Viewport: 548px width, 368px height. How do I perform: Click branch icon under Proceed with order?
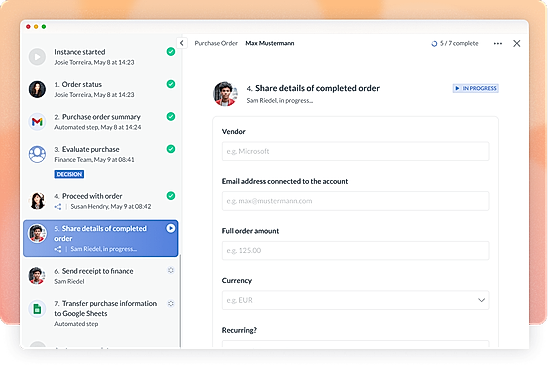coord(58,207)
